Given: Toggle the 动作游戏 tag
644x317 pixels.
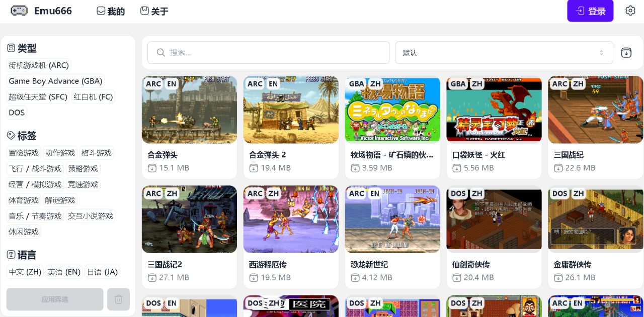Looking at the screenshot, I should tap(60, 153).
